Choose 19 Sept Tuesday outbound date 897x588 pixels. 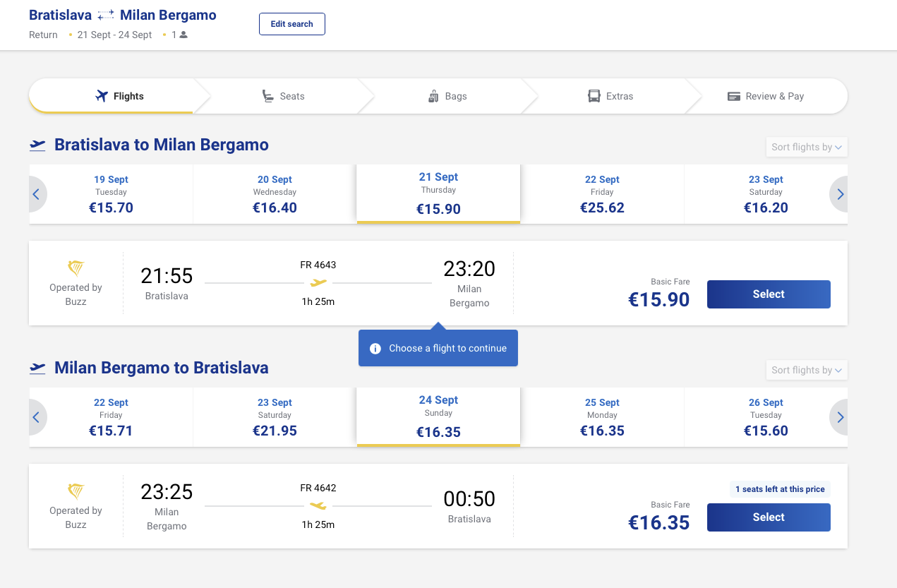[111, 194]
